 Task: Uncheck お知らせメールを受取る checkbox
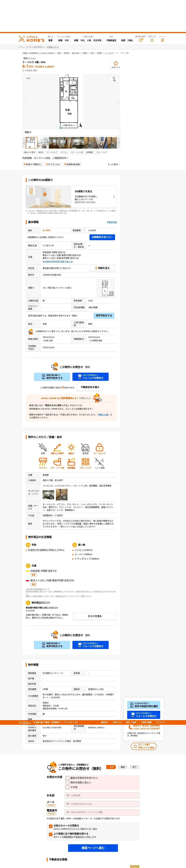coord(51,826)
